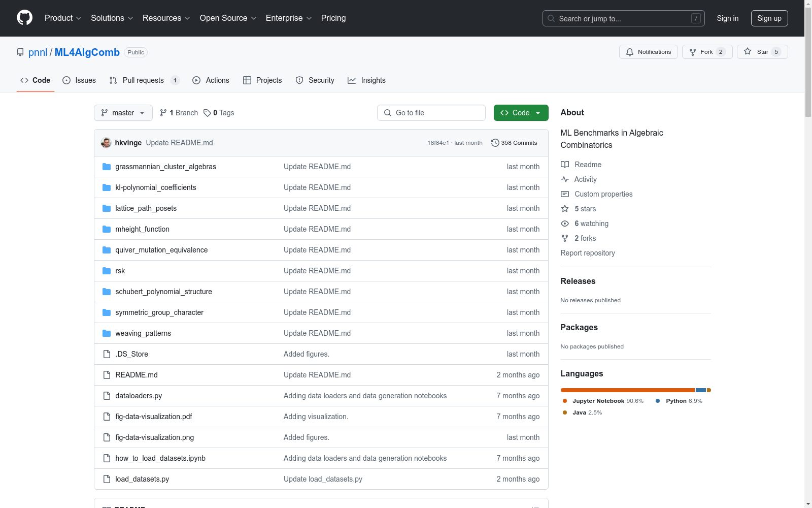The height and width of the screenshot is (508, 812).
Task: Click the Notifications bell icon
Action: (630, 52)
